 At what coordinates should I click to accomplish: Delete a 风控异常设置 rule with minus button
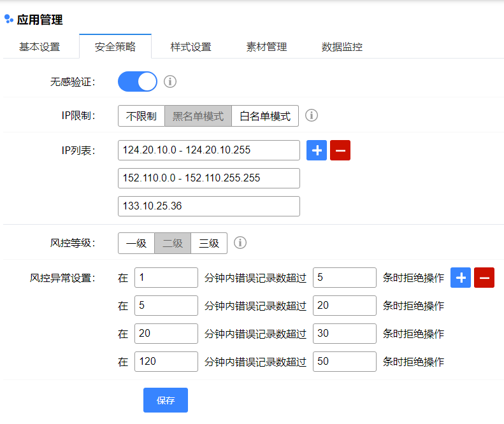coord(484,278)
